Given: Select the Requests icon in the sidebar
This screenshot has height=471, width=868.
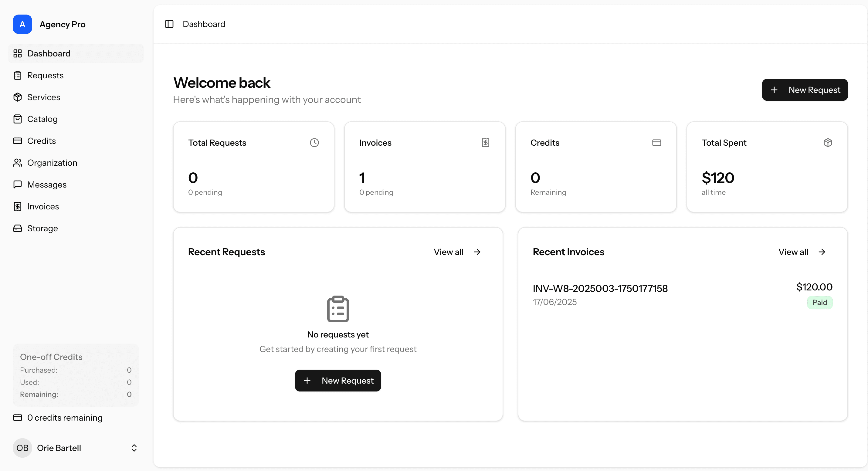Looking at the screenshot, I should [x=18, y=75].
